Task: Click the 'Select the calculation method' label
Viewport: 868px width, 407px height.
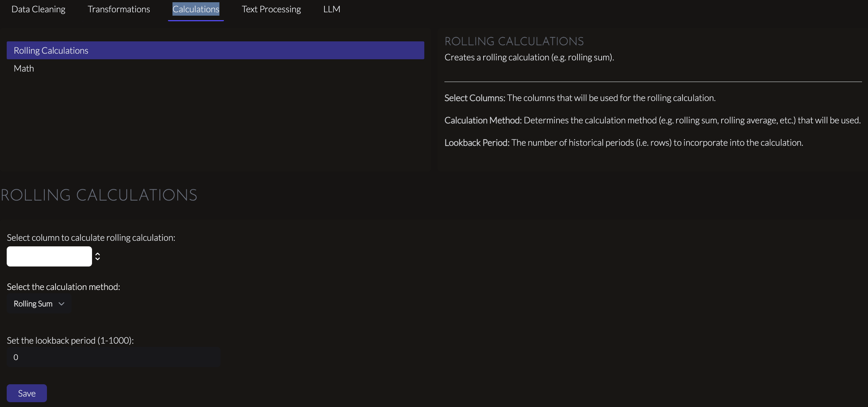Action: 63,287
